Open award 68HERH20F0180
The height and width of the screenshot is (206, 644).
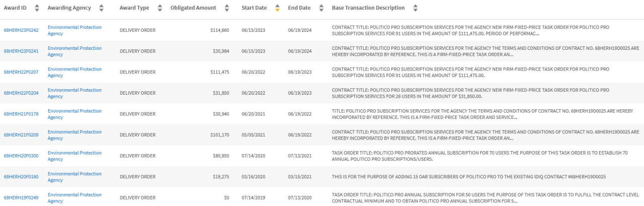pyautogui.click(x=21, y=177)
